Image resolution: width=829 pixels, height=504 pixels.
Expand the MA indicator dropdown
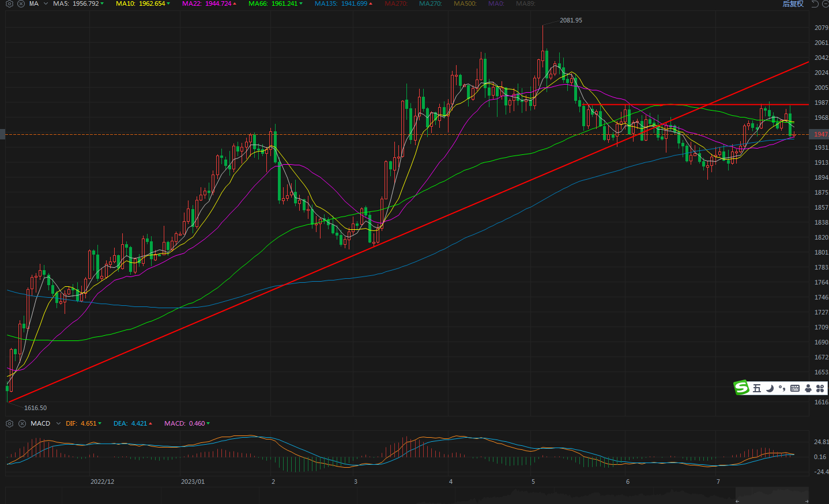coord(46,3)
